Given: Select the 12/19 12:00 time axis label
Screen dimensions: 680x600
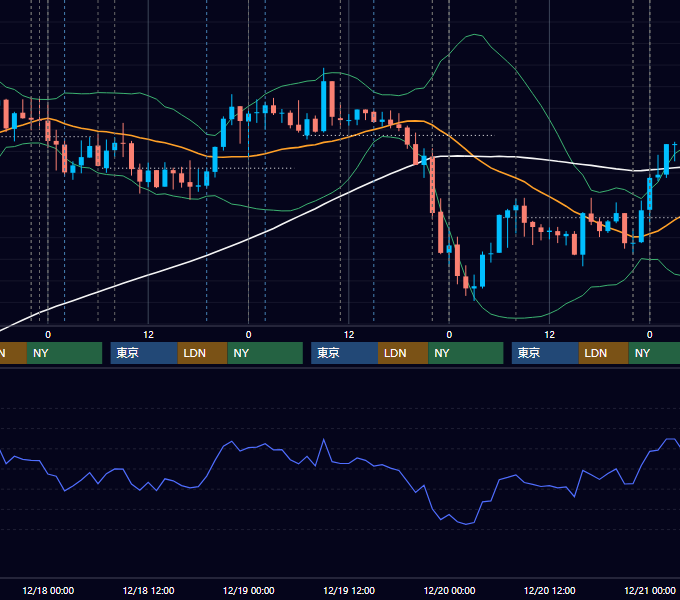Looking at the screenshot, I should 349,590.
